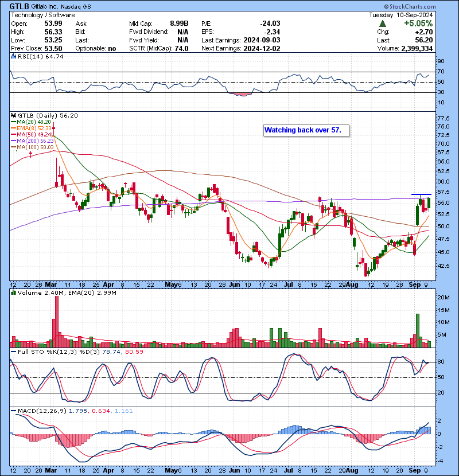Click the blue horizontal resistance line near 57
Image resolution: width=459 pixels, height=476 pixels.
(421, 194)
